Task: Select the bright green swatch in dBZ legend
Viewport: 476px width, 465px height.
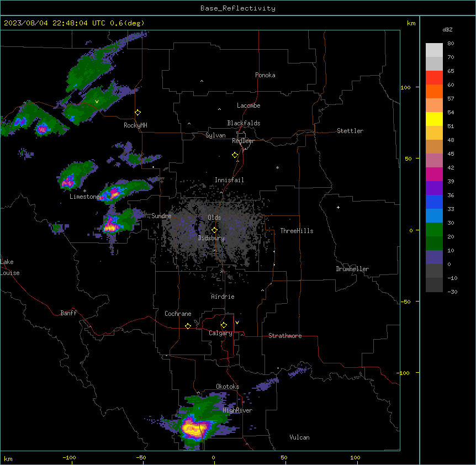Action: click(434, 230)
